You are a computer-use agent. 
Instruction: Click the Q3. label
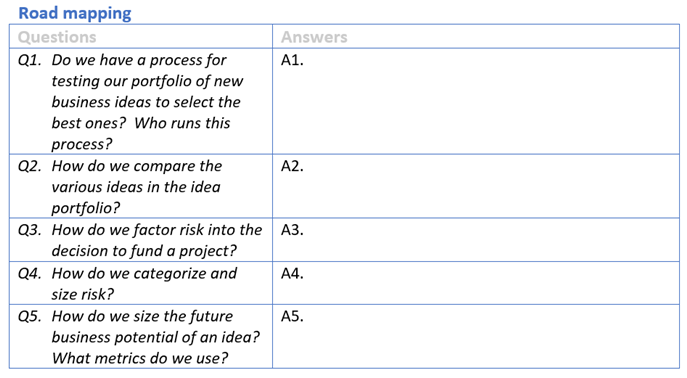point(29,230)
